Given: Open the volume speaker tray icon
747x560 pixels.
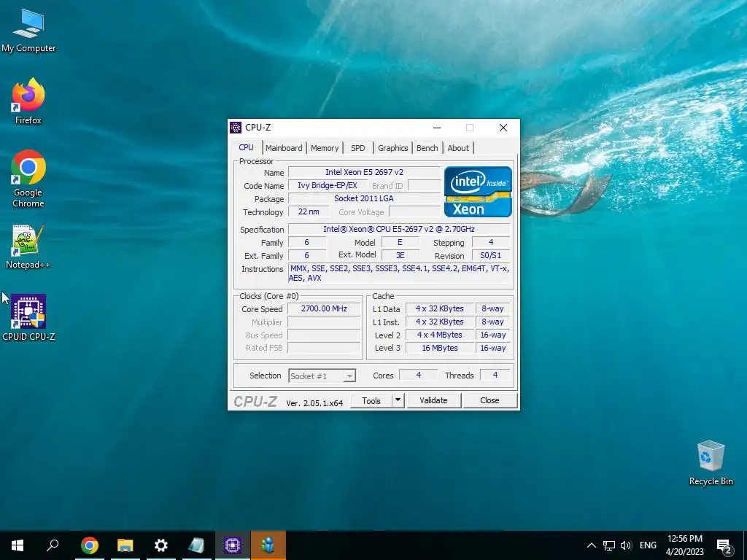Looking at the screenshot, I should pos(626,545).
